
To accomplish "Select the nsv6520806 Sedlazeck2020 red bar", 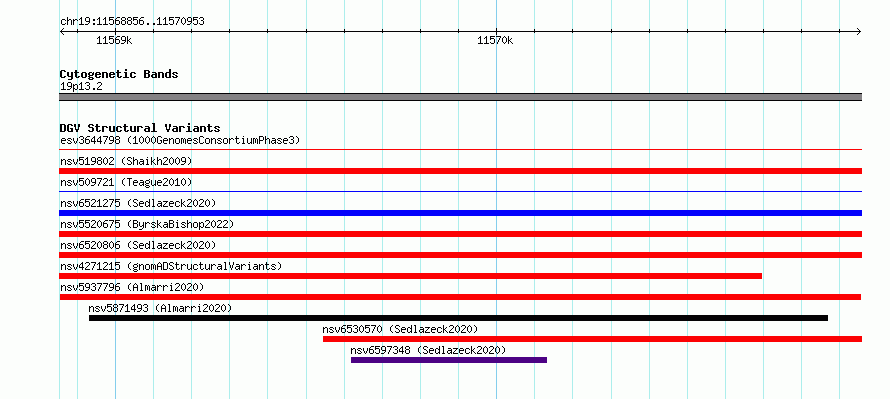I will point(460,255).
